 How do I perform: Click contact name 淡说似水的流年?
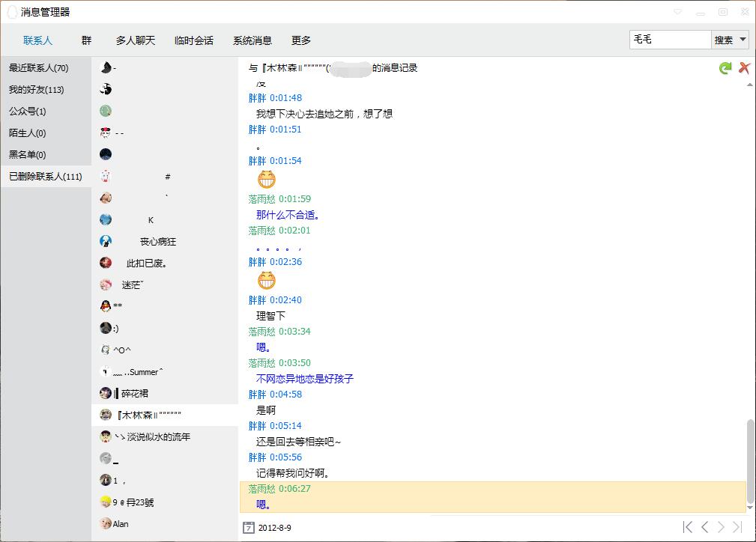158,437
